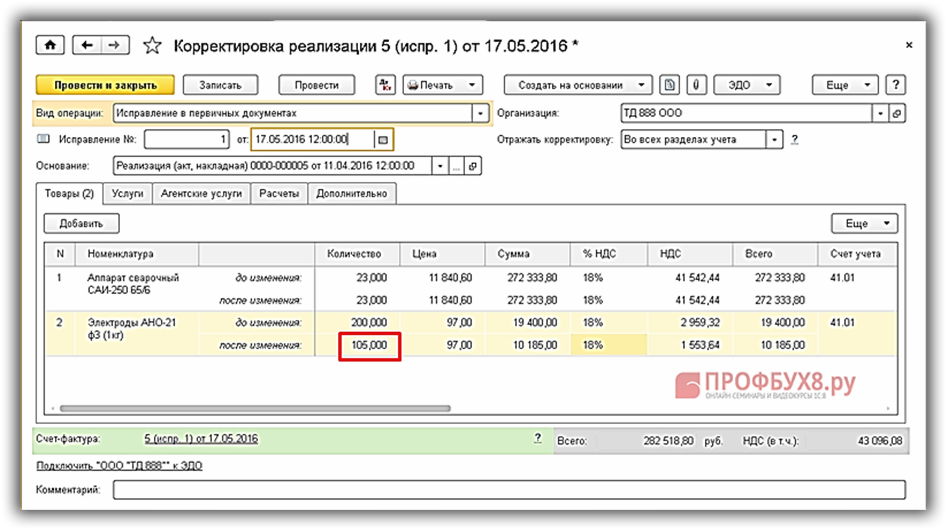Expand the Вид операции dropdown
This screenshot has width=947, height=530.
coord(481,113)
